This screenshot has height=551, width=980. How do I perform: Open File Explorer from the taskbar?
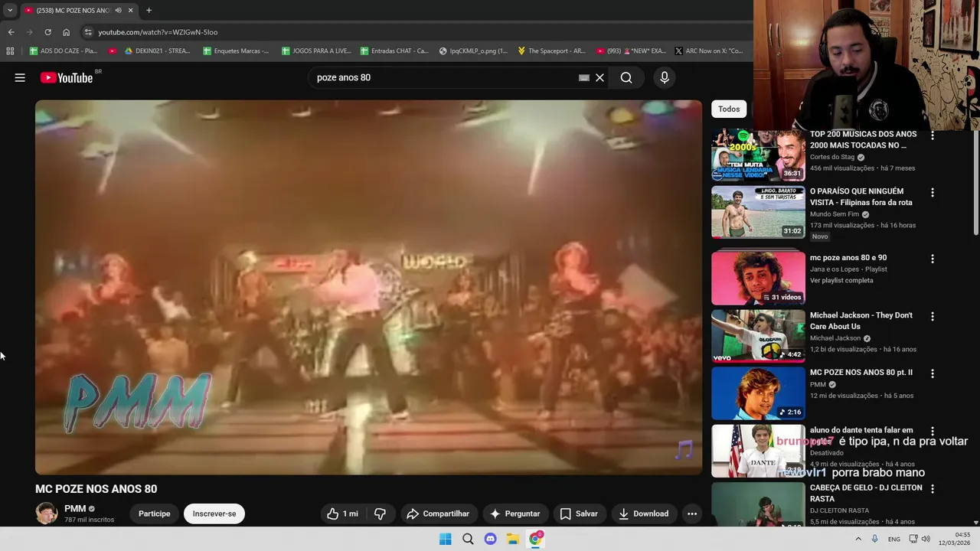[513, 539]
